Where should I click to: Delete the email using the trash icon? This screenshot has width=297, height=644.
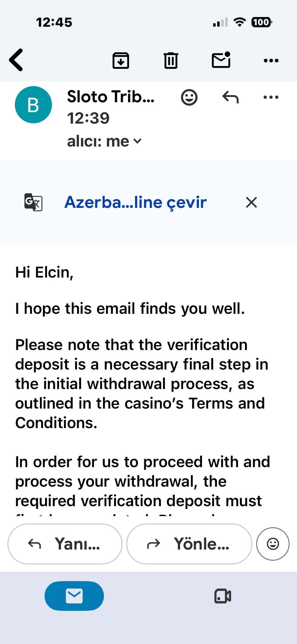171,60
